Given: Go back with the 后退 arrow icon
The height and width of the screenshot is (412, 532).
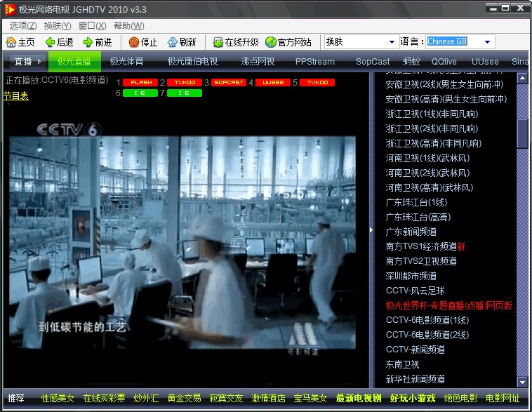Looking at the screenshot, I should [50, 42].
